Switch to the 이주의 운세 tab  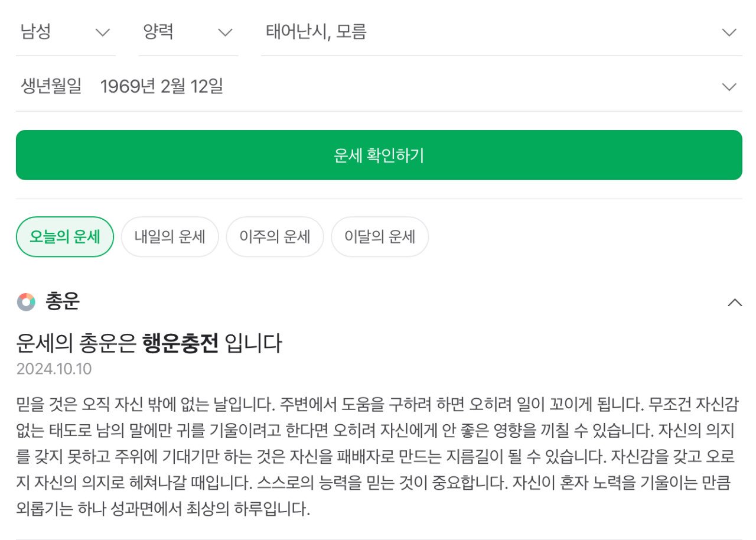275,237
